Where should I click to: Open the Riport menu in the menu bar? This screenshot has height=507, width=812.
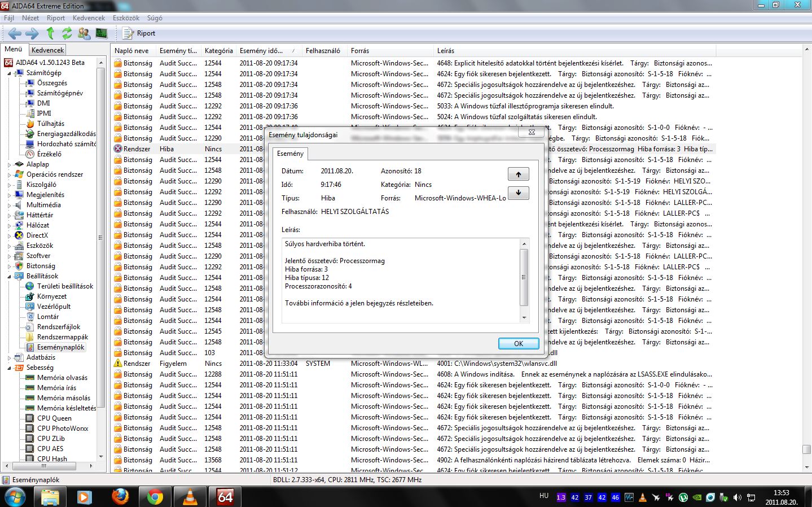coord(56,18)
